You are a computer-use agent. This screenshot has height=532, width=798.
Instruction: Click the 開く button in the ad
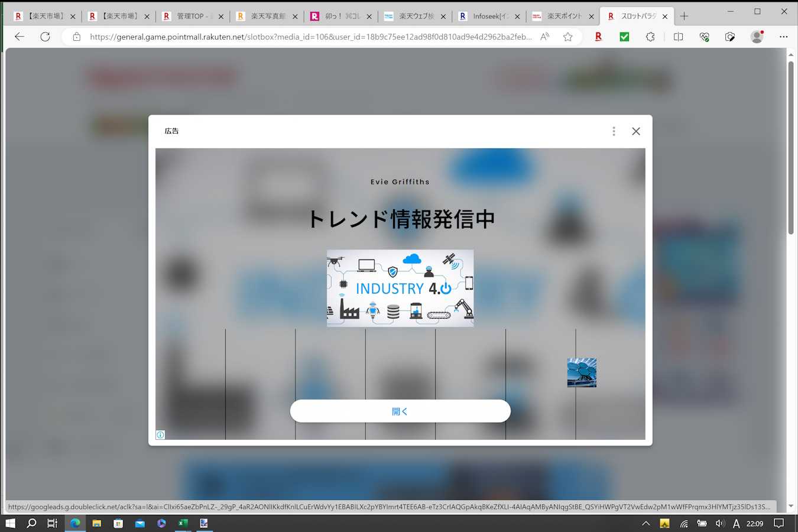[400, 411]
